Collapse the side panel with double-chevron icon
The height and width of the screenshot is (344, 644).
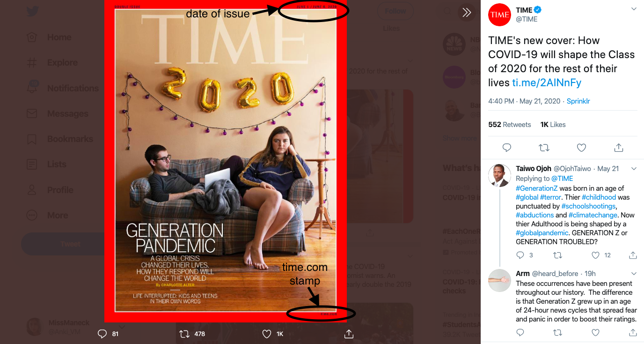(x=466, y=13)
